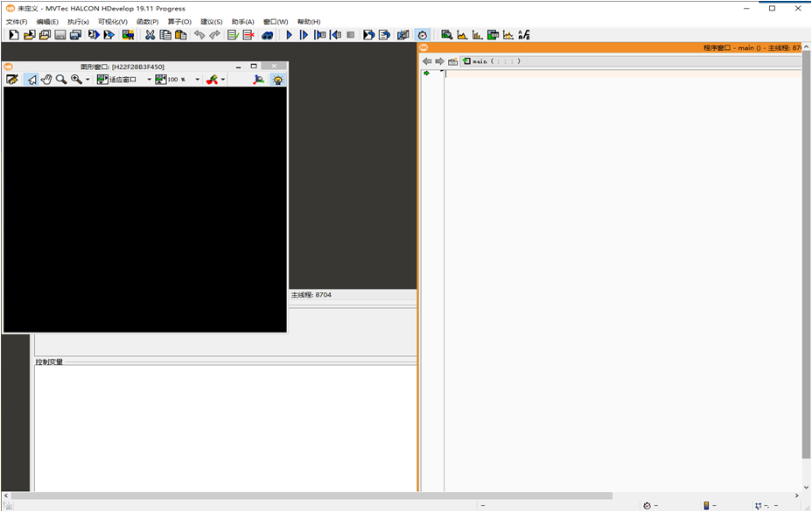Image resolution: width=812 pixels, height=512 pixels.
Task: Open the 算子(O) menu
Action: tap(179, 22)
